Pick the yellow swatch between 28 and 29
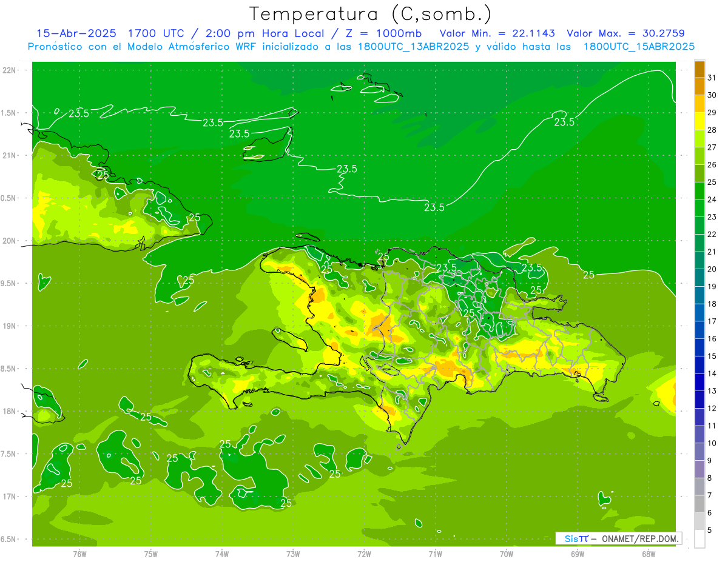This screenshot has height=562, width=728. tap(699, 121)
